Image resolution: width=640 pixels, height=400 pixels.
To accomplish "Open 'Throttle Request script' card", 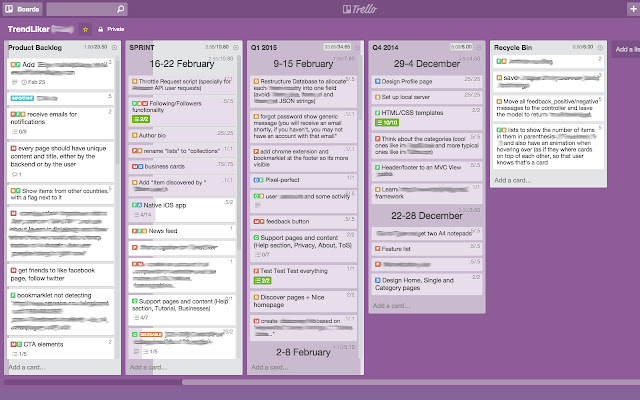I will point(182,84).
